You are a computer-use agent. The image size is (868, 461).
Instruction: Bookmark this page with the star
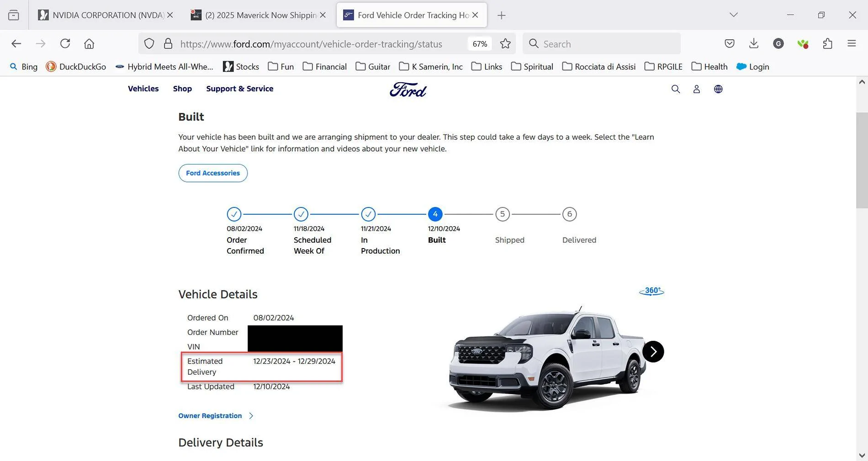point(505,44)
